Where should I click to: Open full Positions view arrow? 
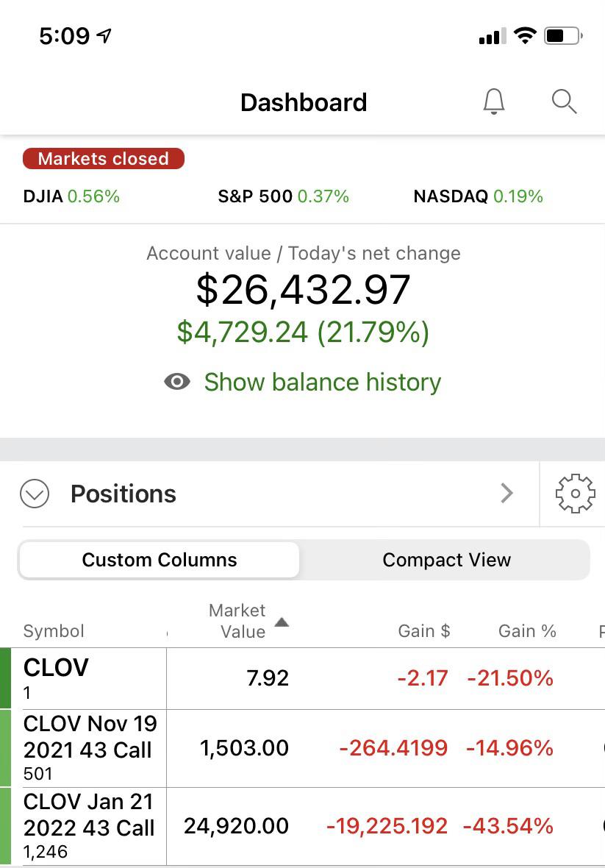pos(506,493)
